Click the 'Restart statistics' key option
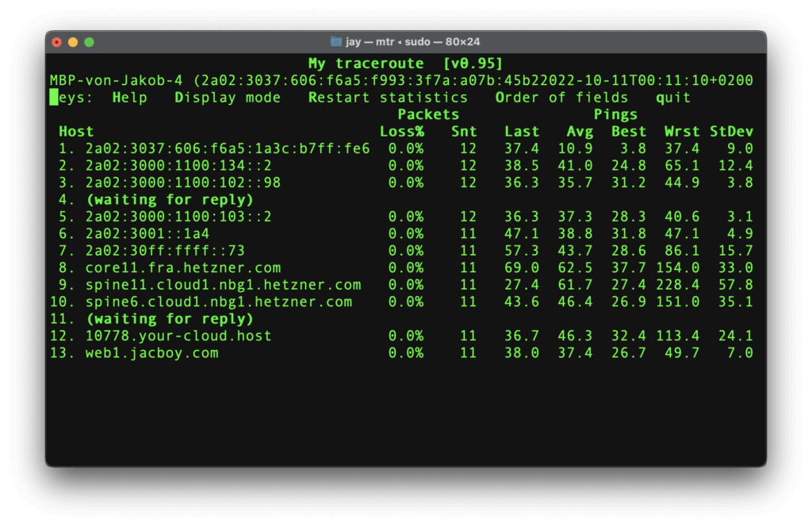This screenshot has width=812, height=527. point(388,98)
